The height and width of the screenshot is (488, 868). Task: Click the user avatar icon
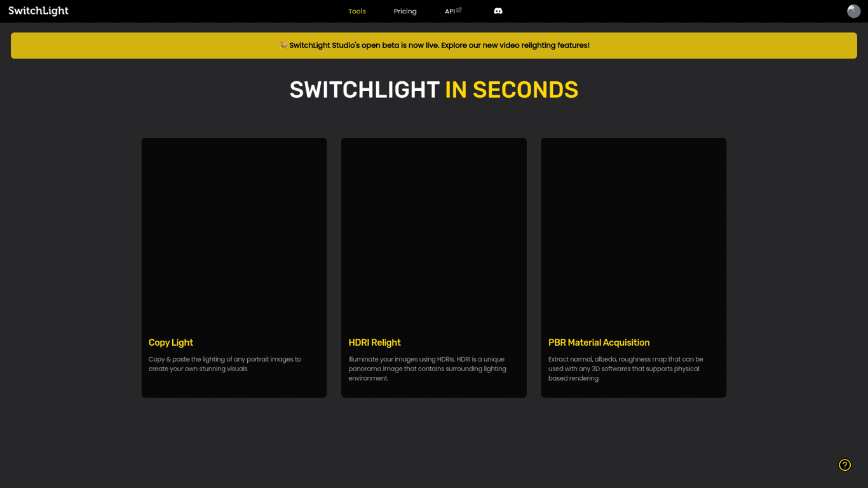853,11
